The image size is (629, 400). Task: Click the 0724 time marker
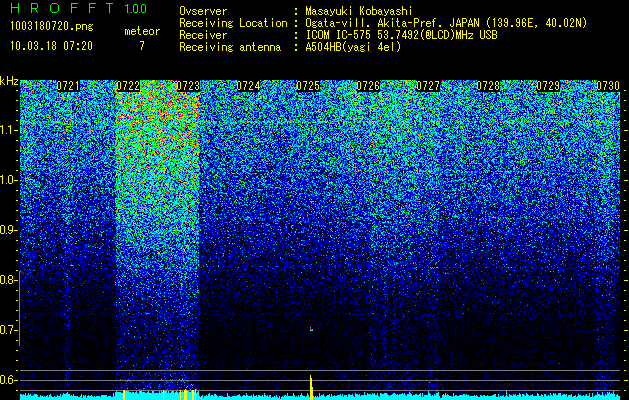point(248,86)
